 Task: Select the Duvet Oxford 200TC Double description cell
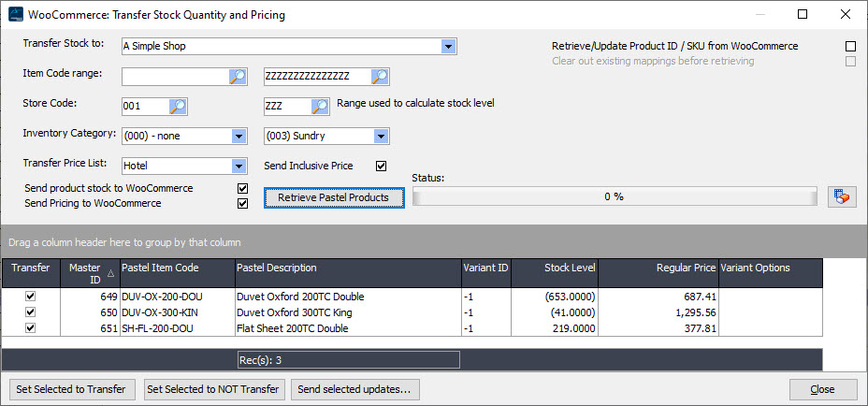coord(348,297)
